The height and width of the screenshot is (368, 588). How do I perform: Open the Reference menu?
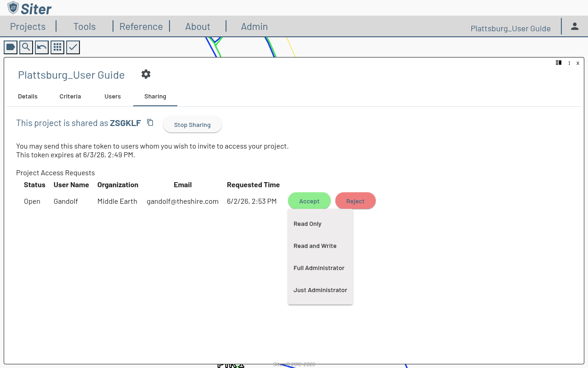click(x=141, y=26)
